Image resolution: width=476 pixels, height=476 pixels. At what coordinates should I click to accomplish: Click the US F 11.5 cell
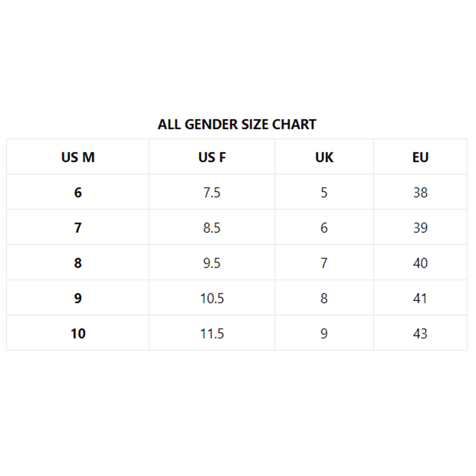[212, 333]
